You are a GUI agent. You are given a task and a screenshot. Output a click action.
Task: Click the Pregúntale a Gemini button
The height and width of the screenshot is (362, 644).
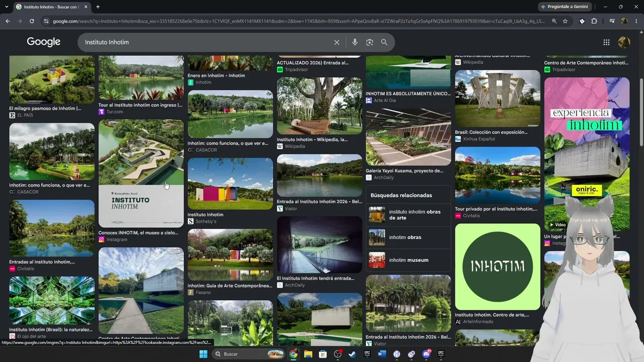564,7
